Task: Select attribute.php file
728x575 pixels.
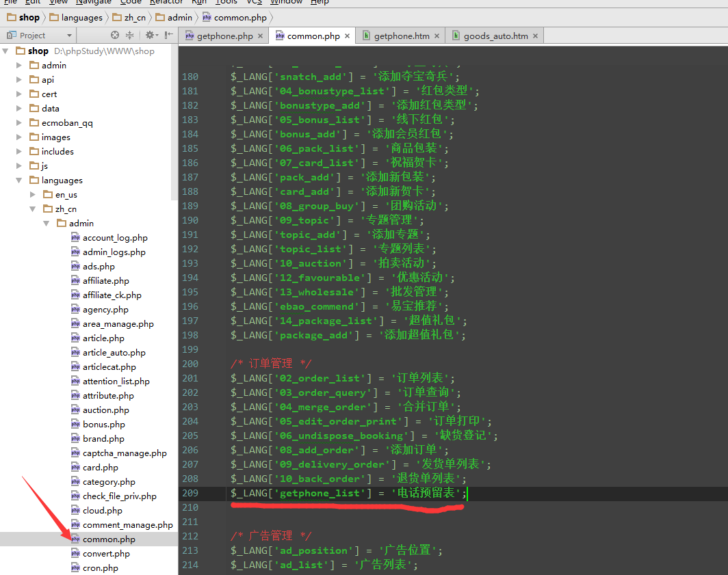Action: pyautogui.click(x=108, y=396)
